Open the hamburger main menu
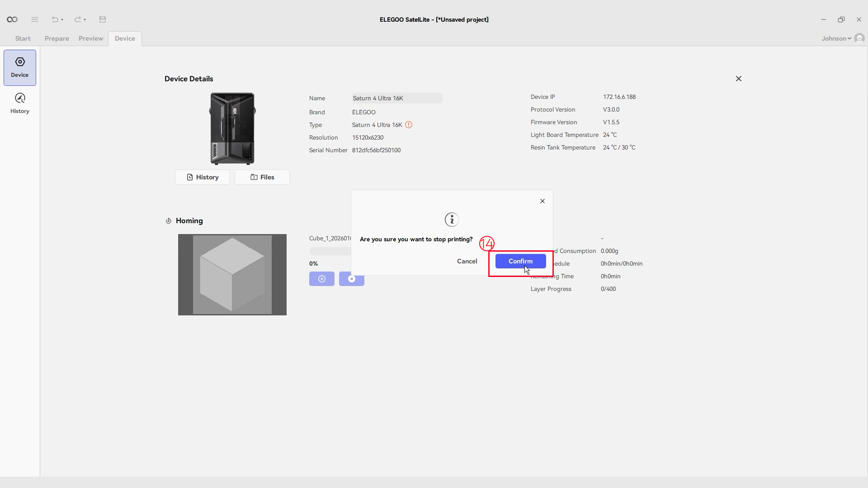Image resolution: width=868 pixels, height=488 pixels. pyautogui.click(x=35, y=19)
